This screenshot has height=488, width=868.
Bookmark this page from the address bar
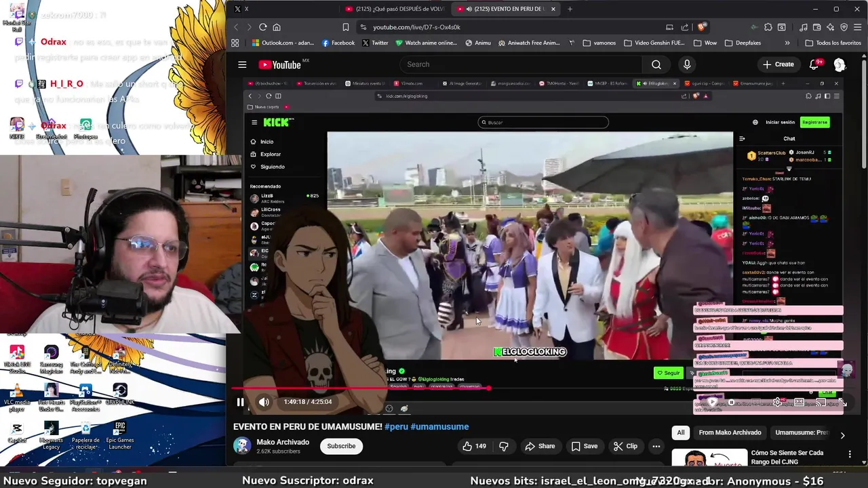(346, 27)
